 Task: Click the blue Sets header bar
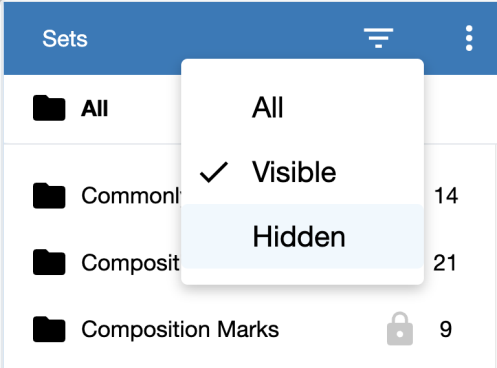click(250, 38)
